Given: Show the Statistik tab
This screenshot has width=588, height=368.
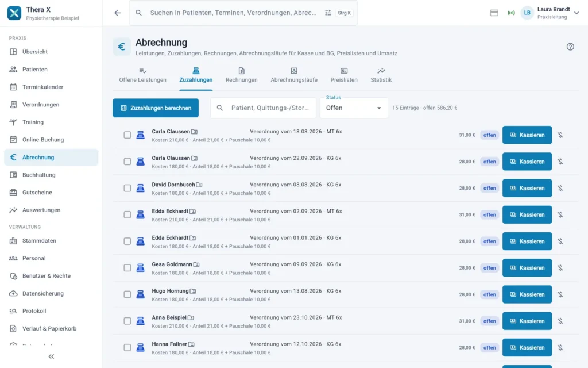Looking at the screenshot, I should point(381,75).
